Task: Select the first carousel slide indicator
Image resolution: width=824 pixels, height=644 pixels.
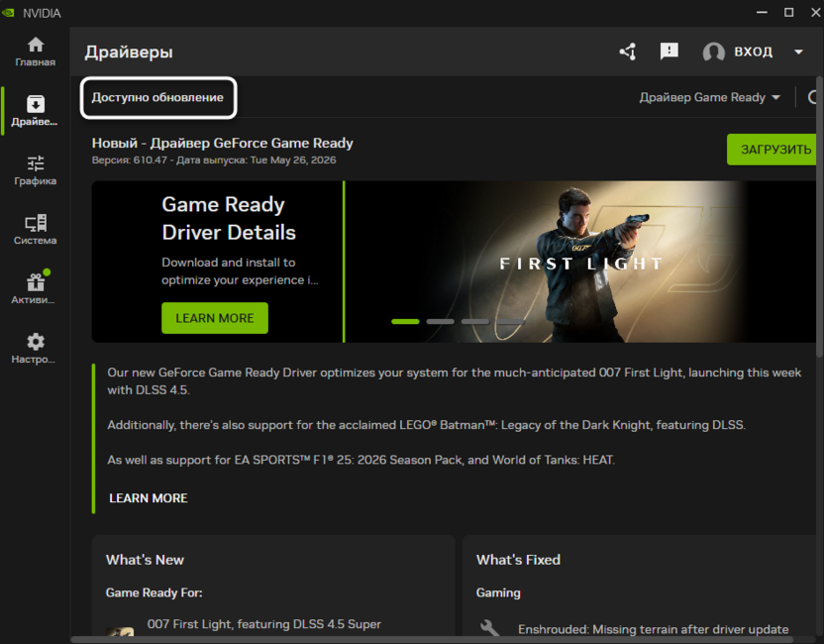Action: 405,321
